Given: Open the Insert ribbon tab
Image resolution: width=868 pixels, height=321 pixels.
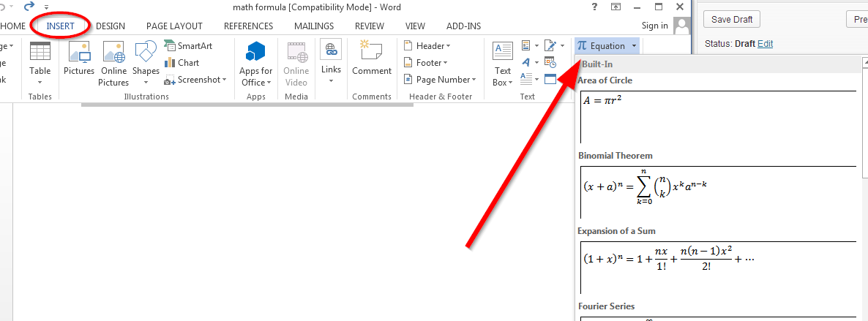Looking at the screenshot, I should [60, 26].
